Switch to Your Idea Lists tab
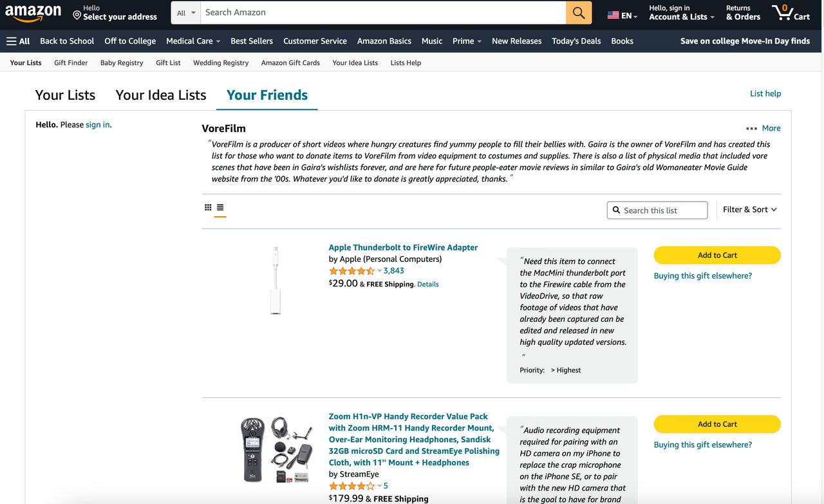Viewport: 824px width, 504px height. [161, 95]
